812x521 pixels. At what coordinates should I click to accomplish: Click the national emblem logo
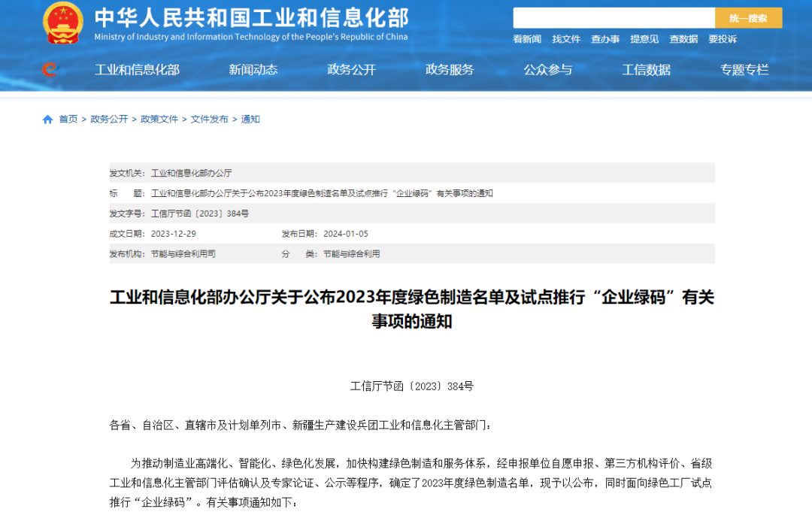62,23
